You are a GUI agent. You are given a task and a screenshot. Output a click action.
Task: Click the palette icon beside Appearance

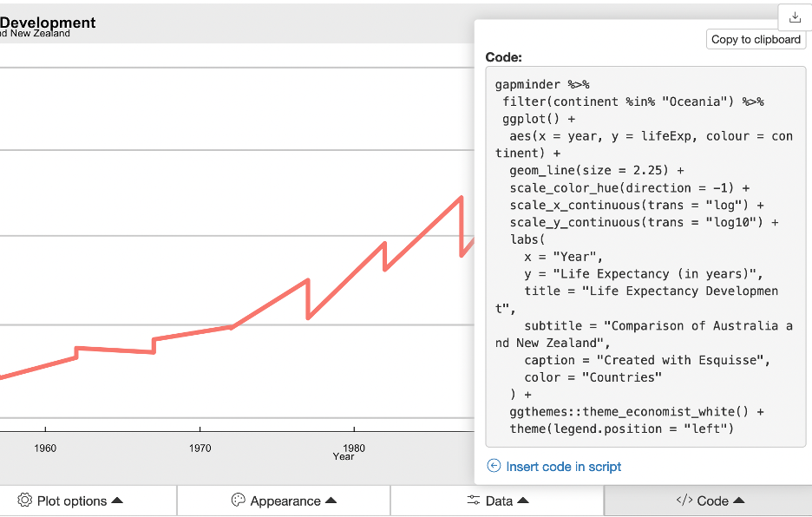pos(238,501)
